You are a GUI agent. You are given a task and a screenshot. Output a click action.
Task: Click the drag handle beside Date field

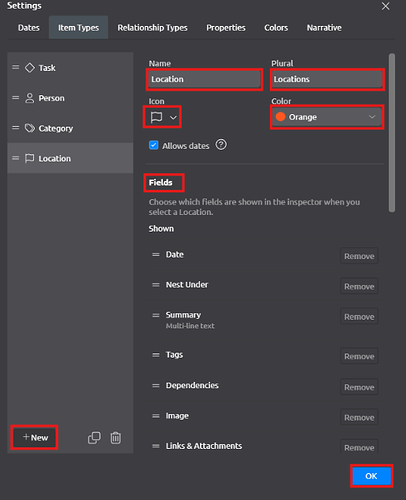pos(156,255)
